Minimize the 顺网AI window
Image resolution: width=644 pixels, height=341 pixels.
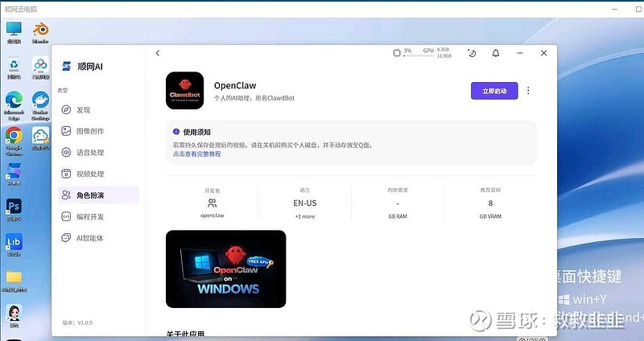(519, 53)
